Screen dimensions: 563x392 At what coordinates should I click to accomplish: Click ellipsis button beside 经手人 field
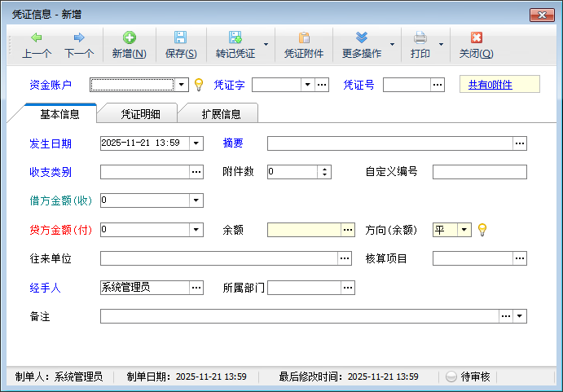click(x=196, y=288)
